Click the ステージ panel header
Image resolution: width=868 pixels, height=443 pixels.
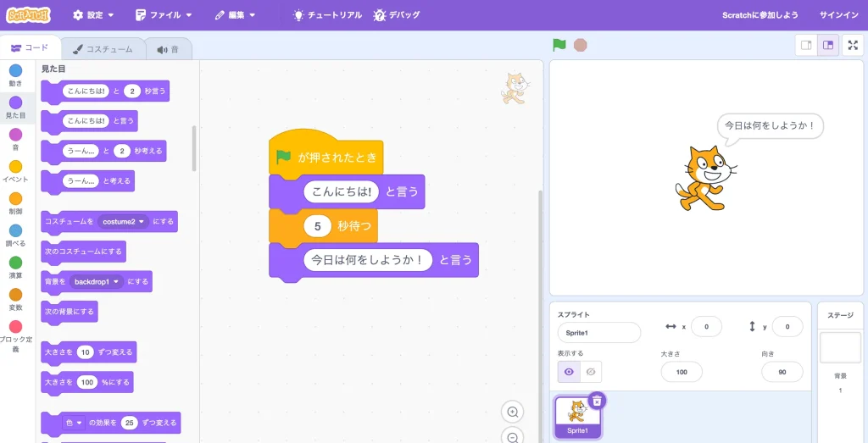pyautogui.click(x=840, y=315)
